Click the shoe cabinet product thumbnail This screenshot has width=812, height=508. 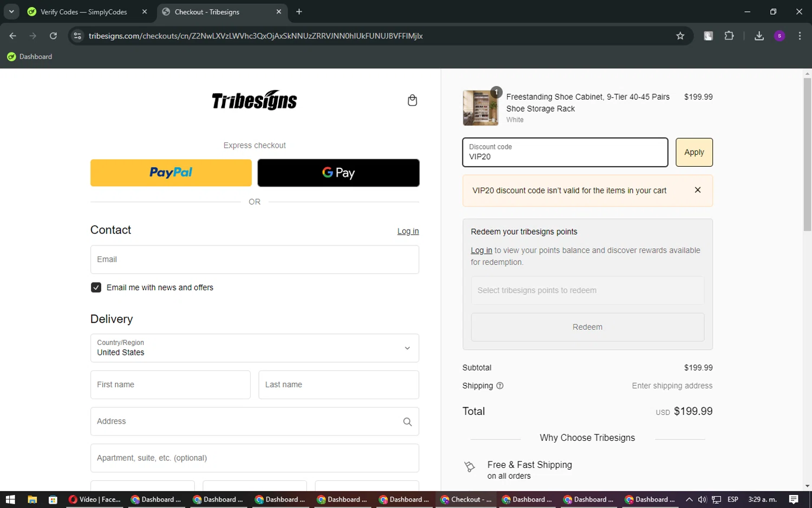coord(480,108)
